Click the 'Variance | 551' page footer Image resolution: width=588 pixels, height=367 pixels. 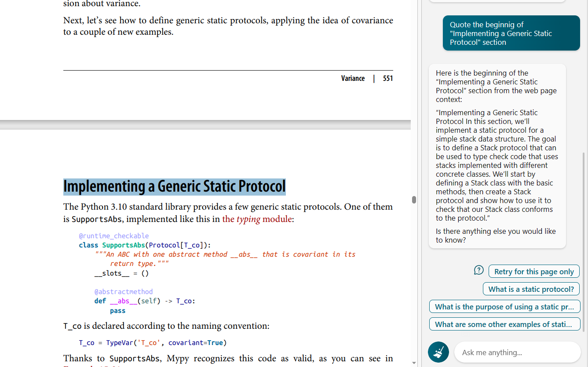coord(367,78)
